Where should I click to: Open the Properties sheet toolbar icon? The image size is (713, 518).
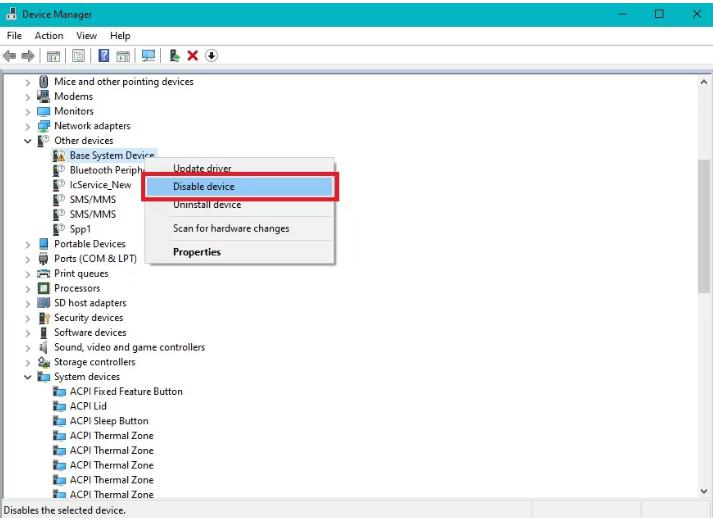[x=79, y=56]
